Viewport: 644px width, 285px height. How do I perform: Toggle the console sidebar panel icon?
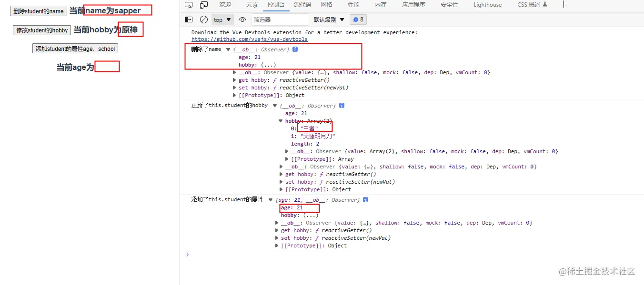click(189, 20)
